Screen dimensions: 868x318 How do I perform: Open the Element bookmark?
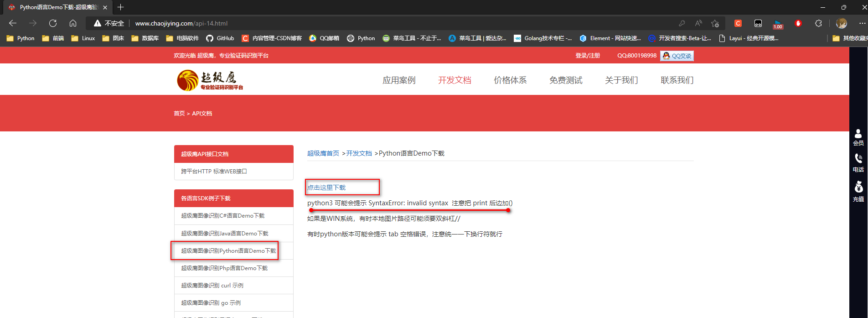(x=610, y=38)
